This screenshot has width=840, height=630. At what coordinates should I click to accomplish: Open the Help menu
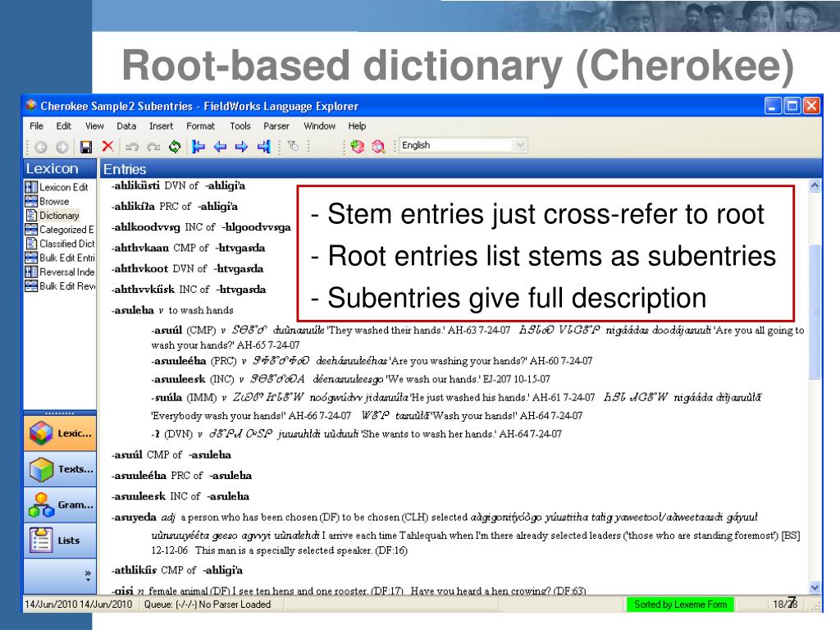357,126
